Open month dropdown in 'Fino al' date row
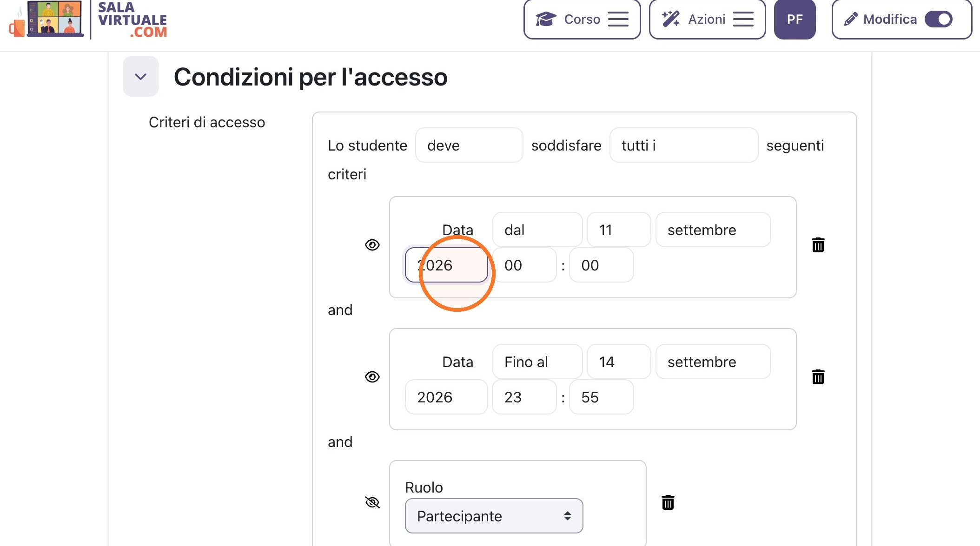Viewport: 980px width, 546px height. click(x=713, y=362)
